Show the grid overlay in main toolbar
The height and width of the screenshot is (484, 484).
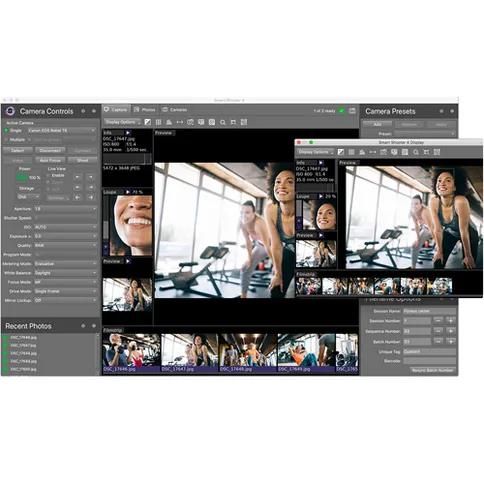point(158,122)
